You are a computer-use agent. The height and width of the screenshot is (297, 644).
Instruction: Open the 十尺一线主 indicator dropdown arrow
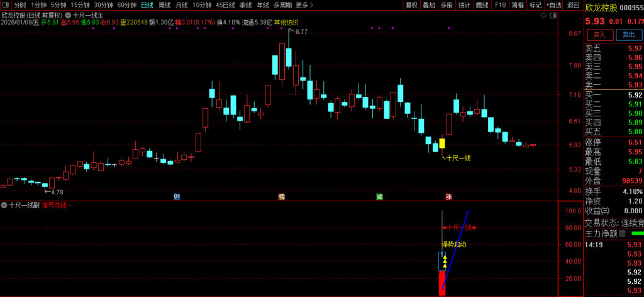point(68,14)
